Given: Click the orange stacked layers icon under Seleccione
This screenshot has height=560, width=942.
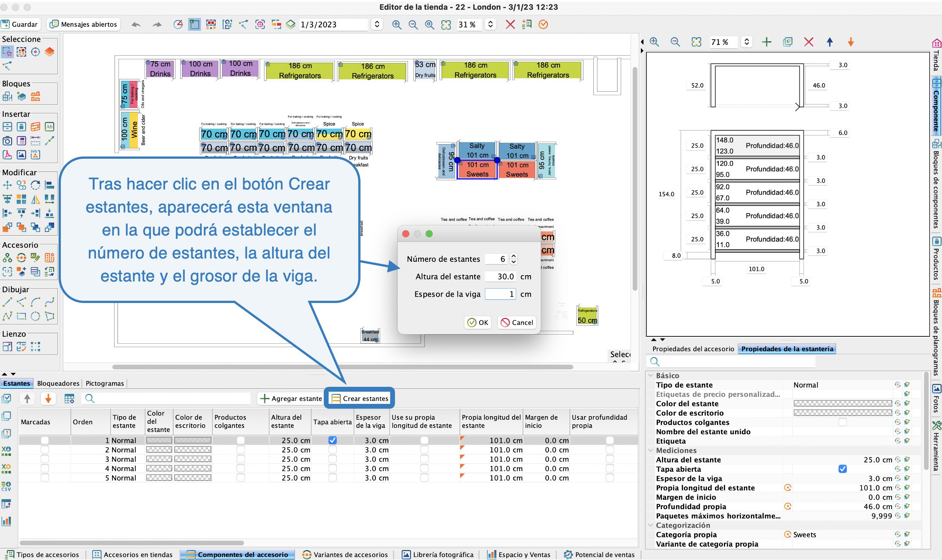Looking at the screenshot, I should coord(49,52).
